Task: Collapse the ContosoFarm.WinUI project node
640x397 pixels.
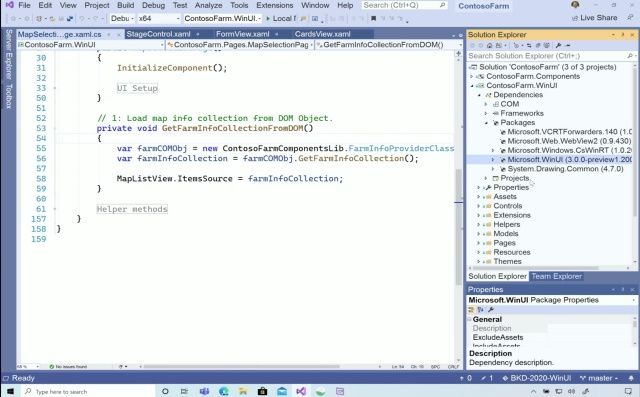Action: click(472, 86)
